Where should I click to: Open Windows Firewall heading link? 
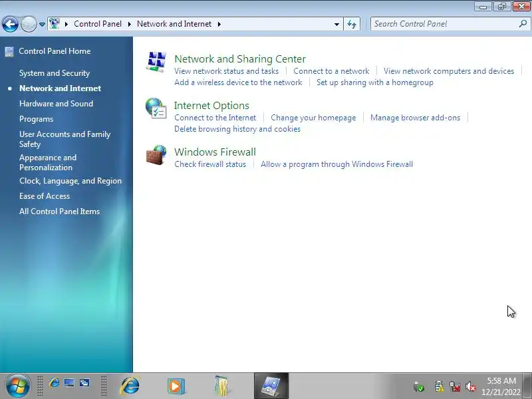tap(215, 152)
